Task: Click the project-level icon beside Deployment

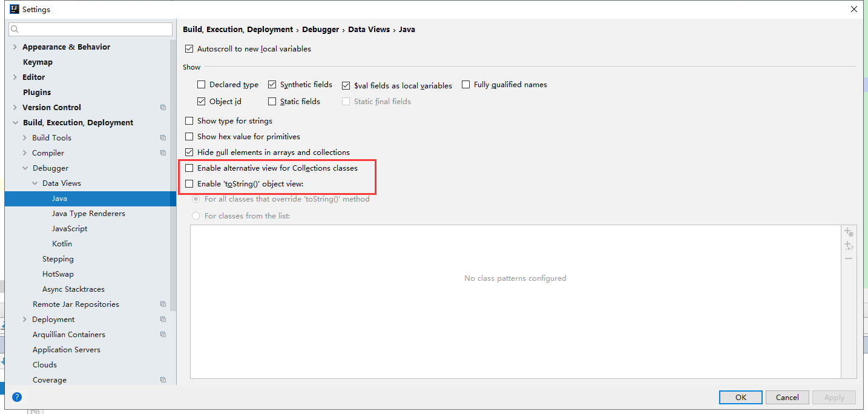Action: (163, 319)
